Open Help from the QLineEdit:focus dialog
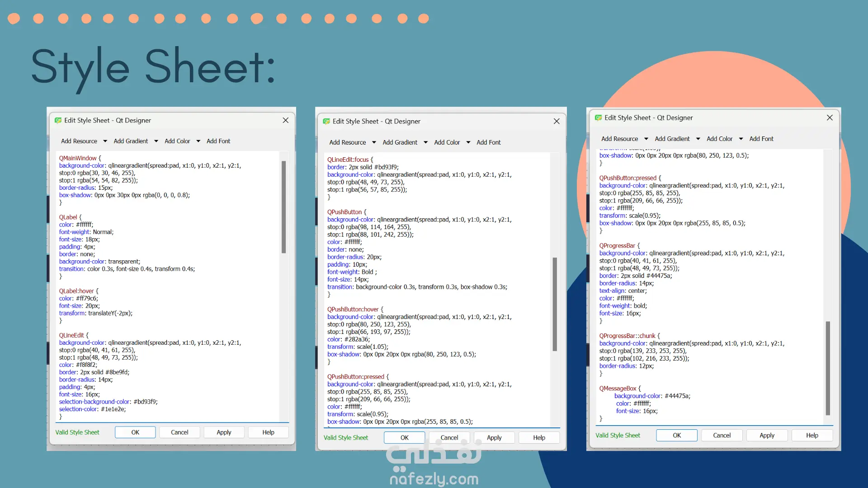 (539, 438)
